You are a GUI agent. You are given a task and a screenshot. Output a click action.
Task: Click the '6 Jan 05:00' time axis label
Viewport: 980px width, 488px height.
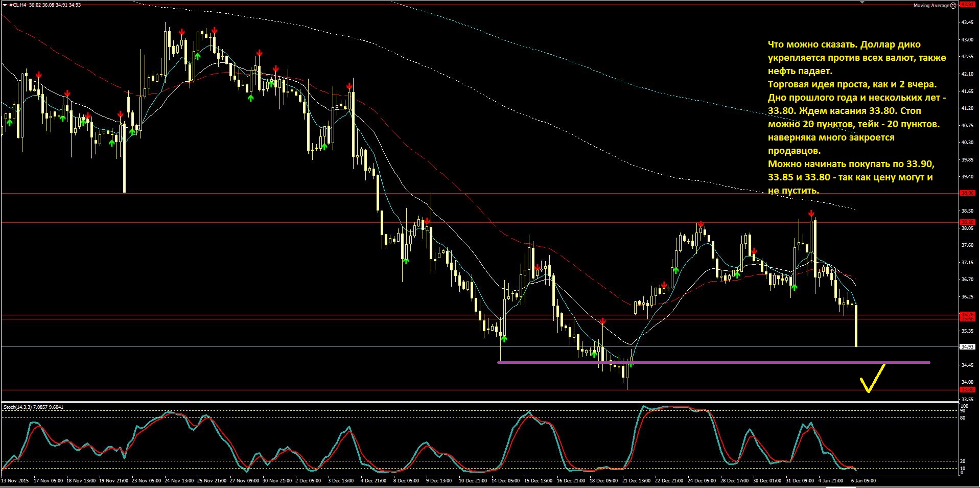(x=864, y=481)
